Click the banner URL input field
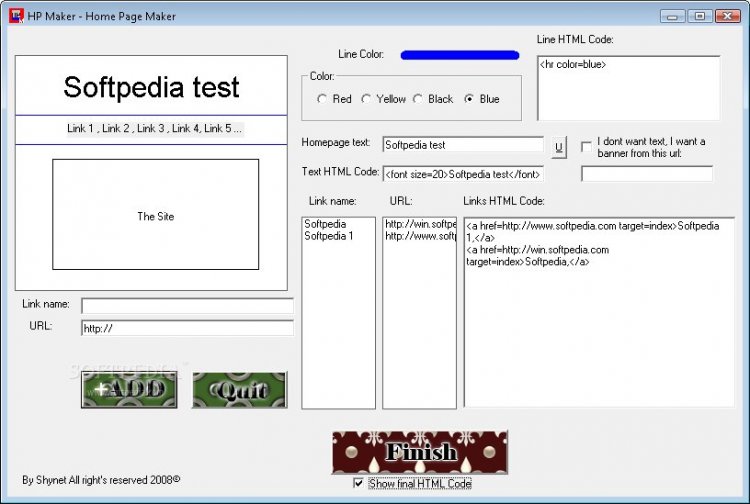 tap(646, 174)
